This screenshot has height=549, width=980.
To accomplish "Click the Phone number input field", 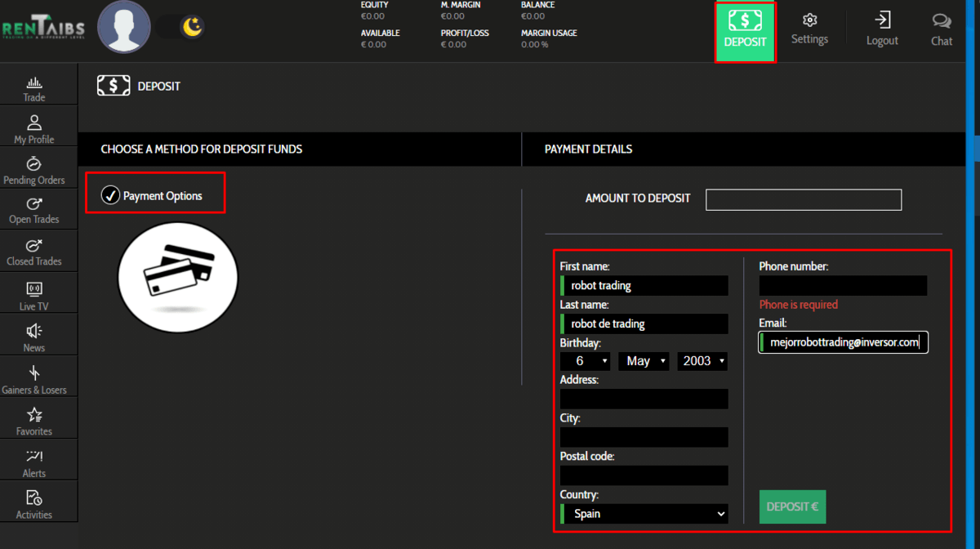I will coord(843,285).
